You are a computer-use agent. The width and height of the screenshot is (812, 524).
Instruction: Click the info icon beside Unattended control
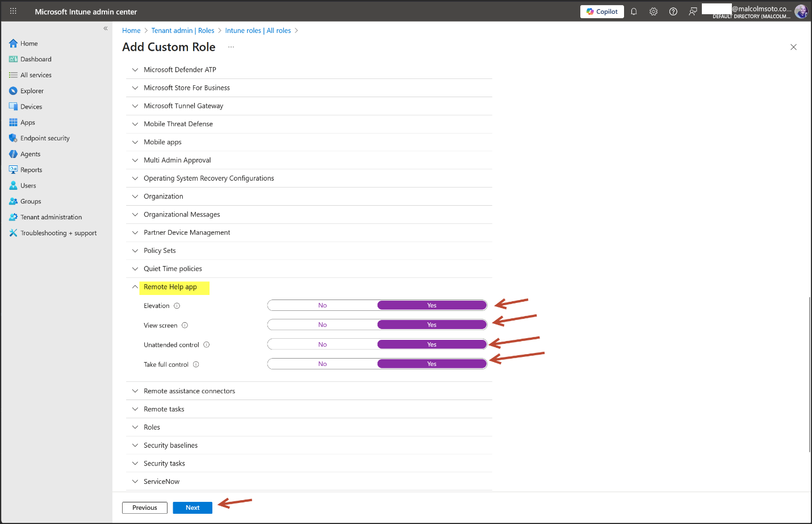(x=207, y=345)
